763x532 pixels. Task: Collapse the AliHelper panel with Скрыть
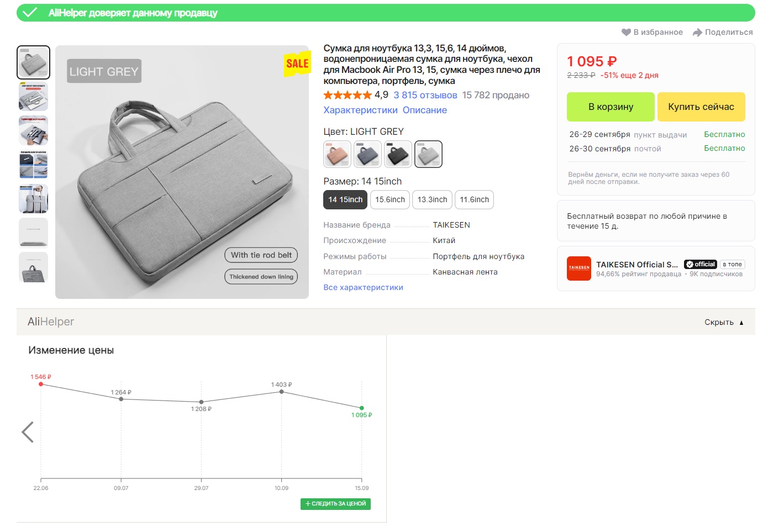pyautogui.click(x=724, y=322)
